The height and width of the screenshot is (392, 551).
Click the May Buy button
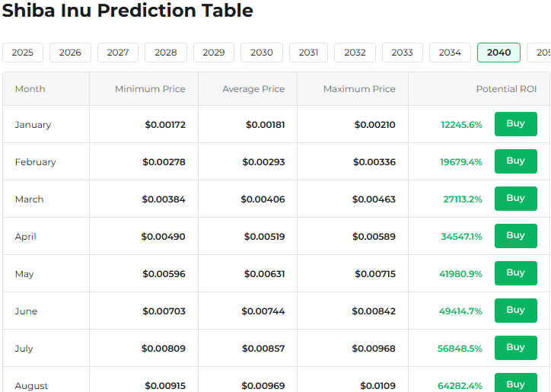515,273
